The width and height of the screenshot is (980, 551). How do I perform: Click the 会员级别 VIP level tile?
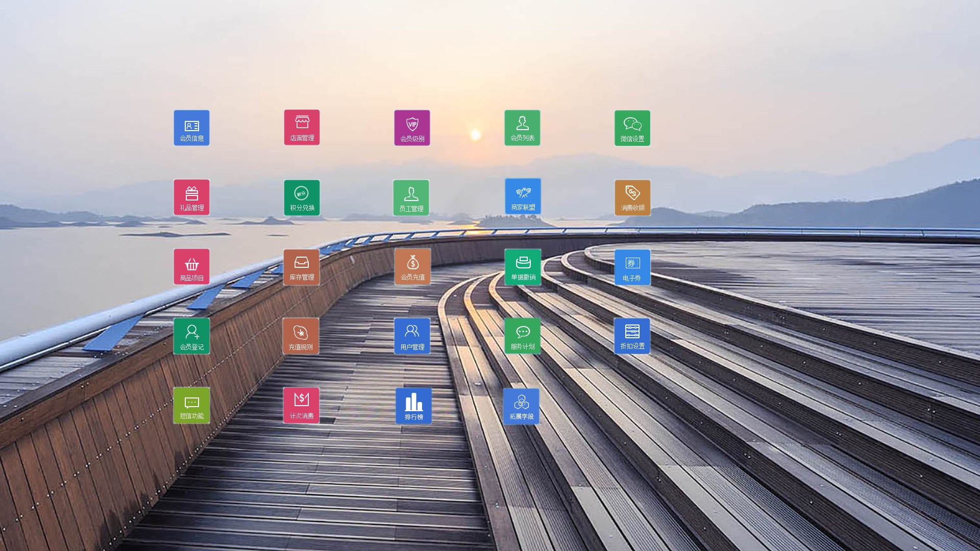click(x=412, y=128)
